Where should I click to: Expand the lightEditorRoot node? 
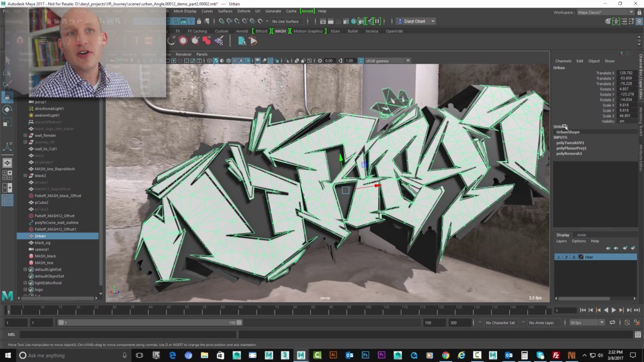[25, 283]
